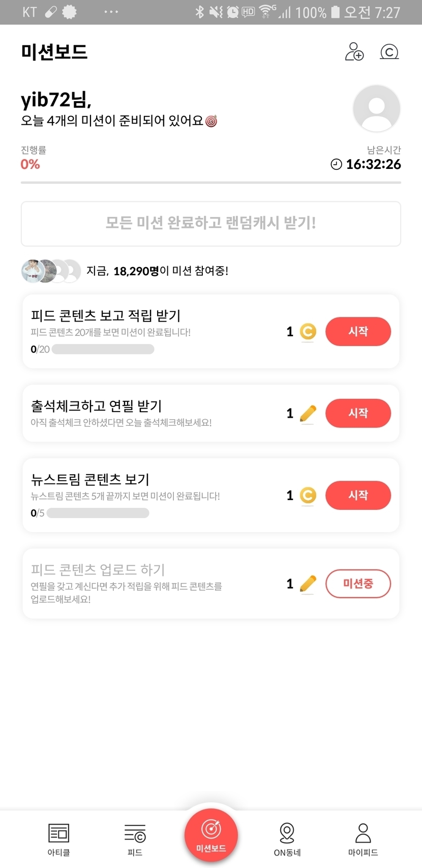Tap the 미션보드 center button
Screen dimensions: 422x868
click(x=211, y=835)
